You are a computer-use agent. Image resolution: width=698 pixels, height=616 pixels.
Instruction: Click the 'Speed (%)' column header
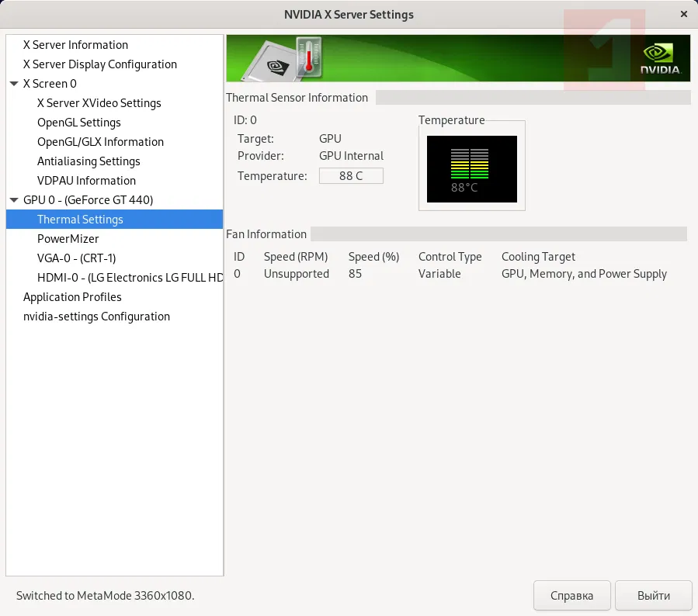(x=374, y=257)
